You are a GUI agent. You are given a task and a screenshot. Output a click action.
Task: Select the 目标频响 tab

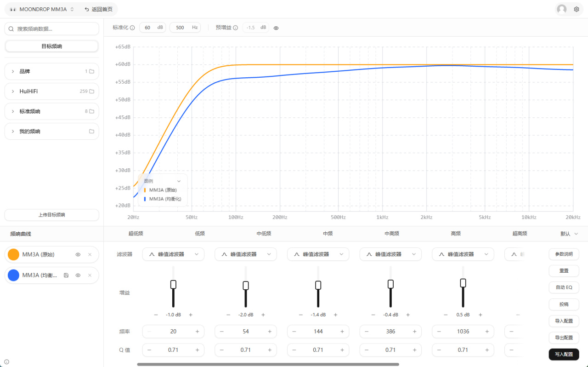point(51,46)
